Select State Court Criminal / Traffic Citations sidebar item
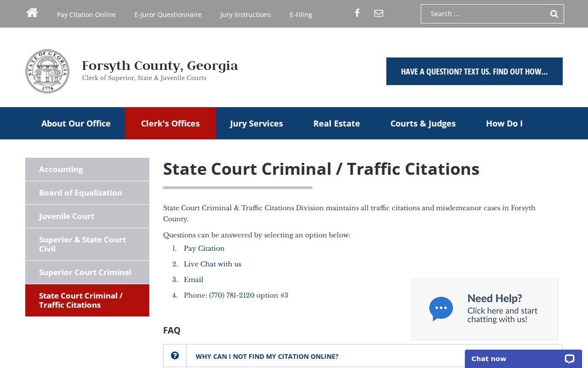 (x=87, y=300)
